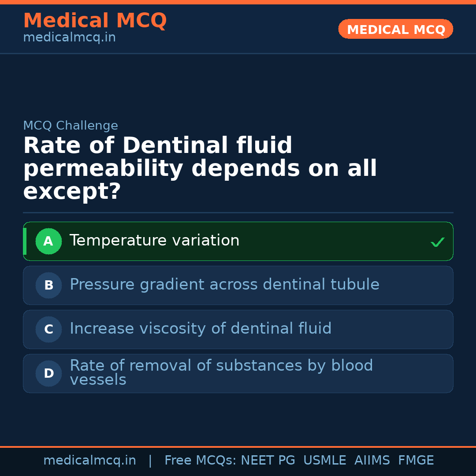Click the B letter circle badge
The height and width of the screenshot is (476, 476).
pyautogui.click(x=48, y=285)
